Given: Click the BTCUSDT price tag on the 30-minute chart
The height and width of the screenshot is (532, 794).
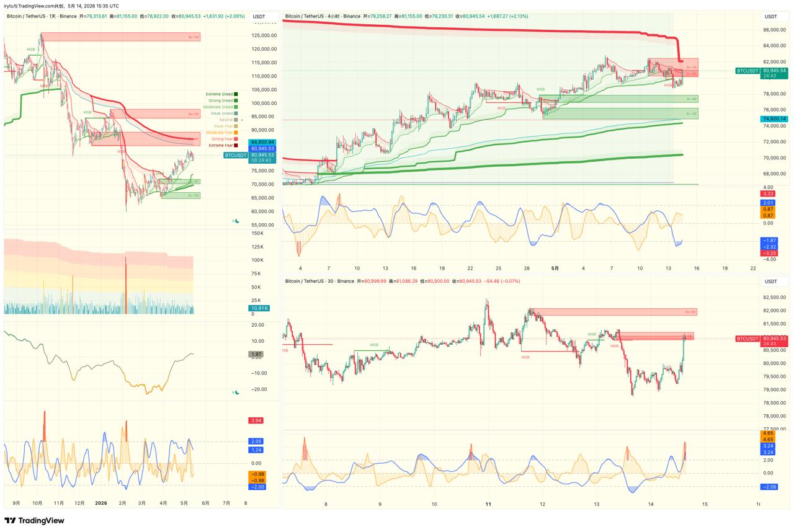Looking at the screenshot, I should point(747,339).
